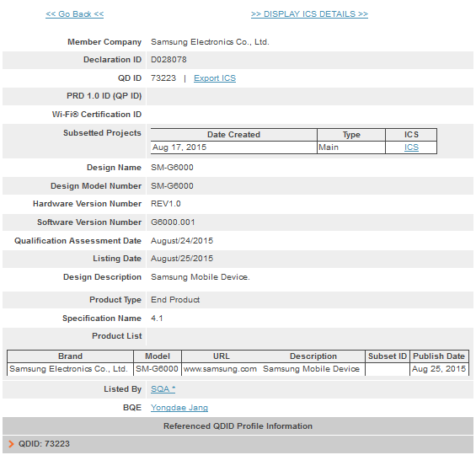Open the Yongdae Jang BQE link
This screenshot has height=455, width=476.
pyautogui.click(x=179, y=407)
